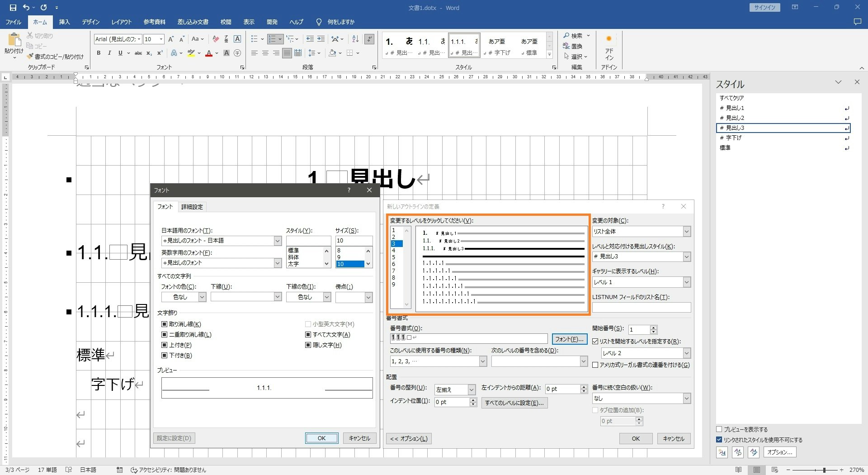Click フォント button in outline dialog
The image size is (868, 475).
(x=569, y=339)
